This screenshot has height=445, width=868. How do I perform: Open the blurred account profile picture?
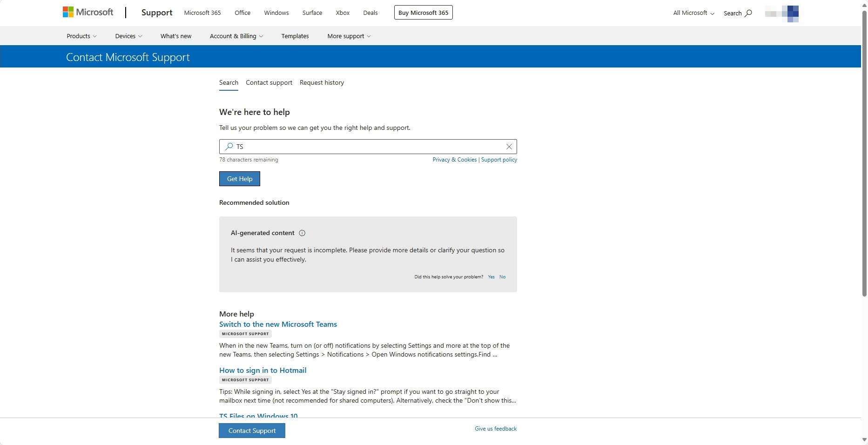click(782, 13)
